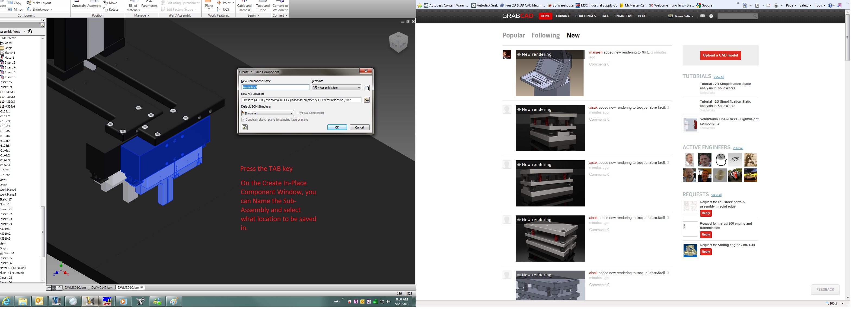Click the browse folder icon for file location
Viewport: 868px width, 326px height.
click(x=367, y=100)
